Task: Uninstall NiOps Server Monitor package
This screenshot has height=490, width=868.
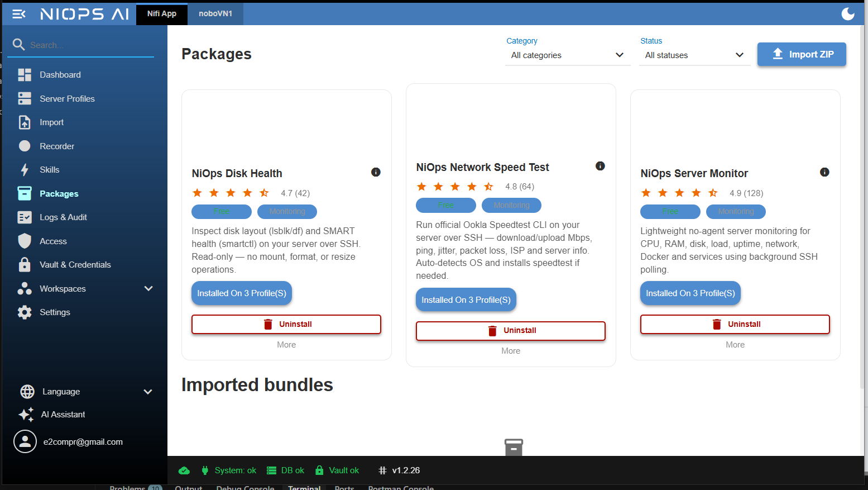Action: pyautogui.click(x=735, y=325)
